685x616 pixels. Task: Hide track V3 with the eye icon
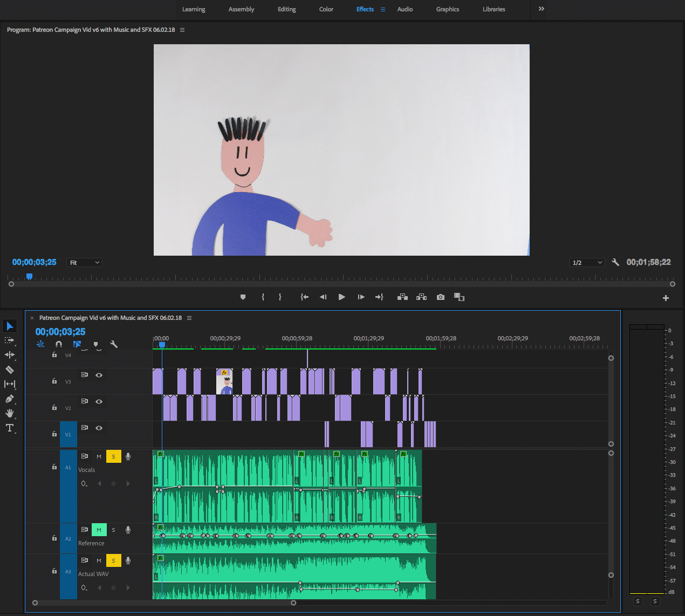pyautogui.click(x=99, y=375)
